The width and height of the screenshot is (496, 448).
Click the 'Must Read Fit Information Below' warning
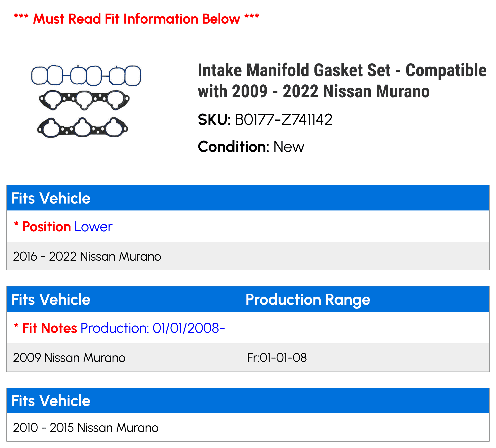coord(136,19)
